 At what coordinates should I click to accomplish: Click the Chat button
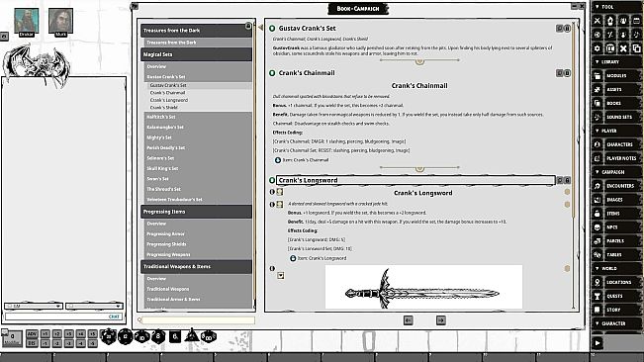coord(114,317)
